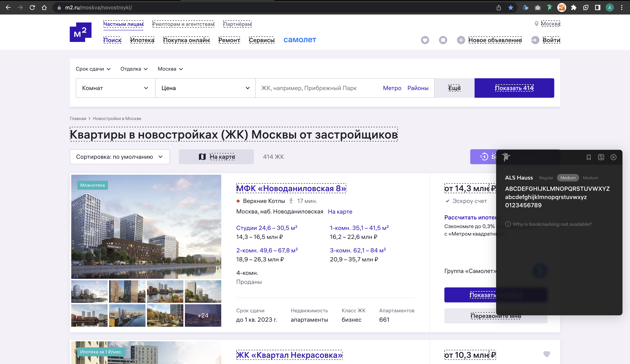Close the font inspector popup
This screenshot has height=364, width=630.
(x=613, y=157)
